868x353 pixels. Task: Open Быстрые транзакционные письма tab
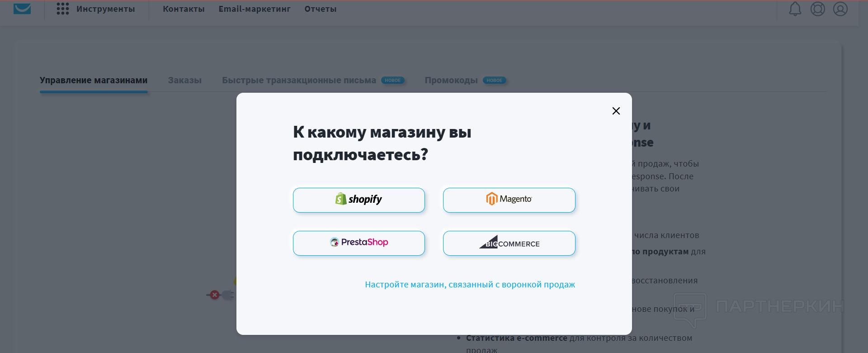(x=313, y=80)
